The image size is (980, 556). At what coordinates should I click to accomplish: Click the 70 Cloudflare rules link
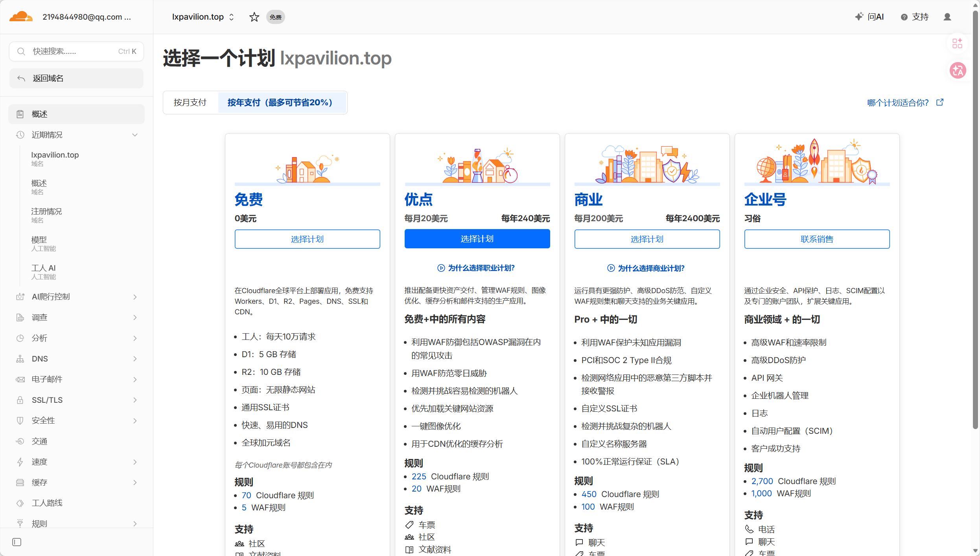(x=246, y=495)
